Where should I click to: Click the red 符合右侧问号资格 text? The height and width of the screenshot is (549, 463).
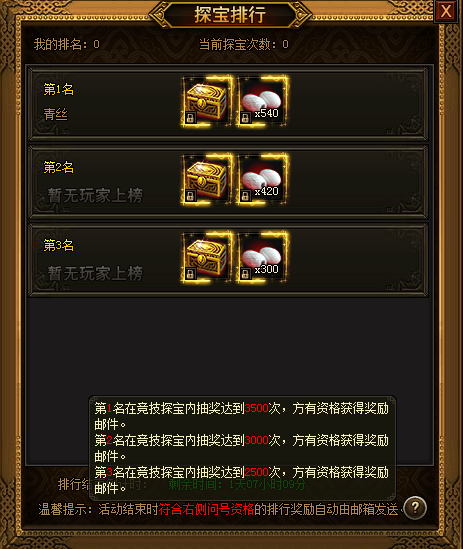pos(206,509)
